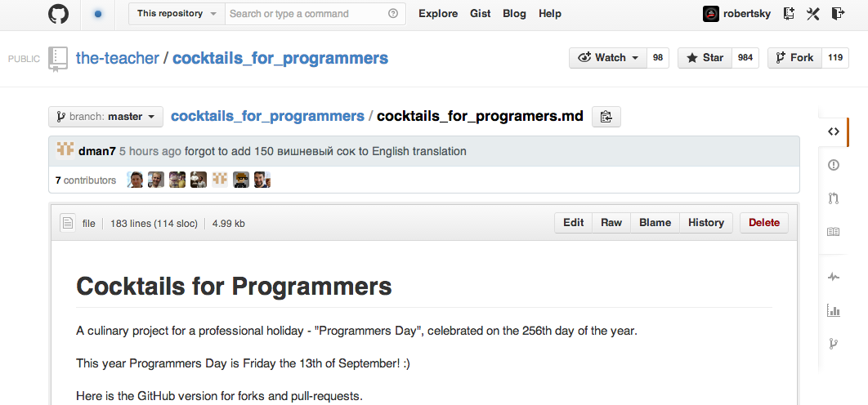The width and height of the screenshot is (868, 405).
Task: Open the 'forgot to add 150' commit message
Action: 325,151
